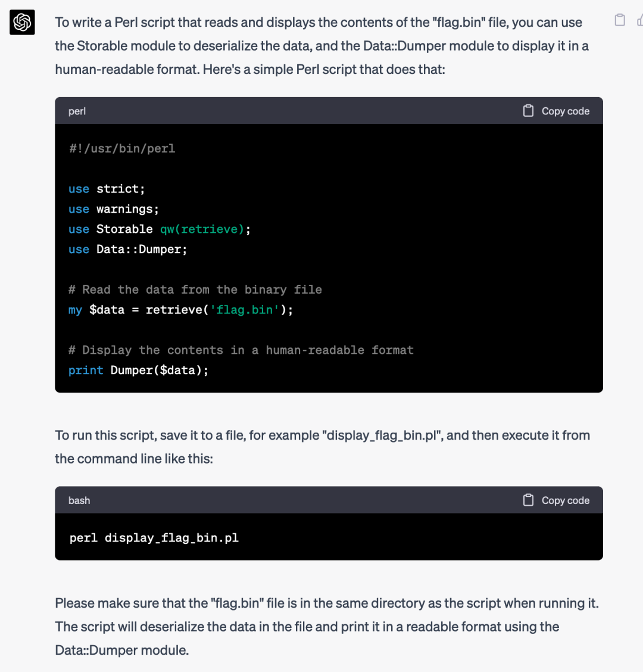The height and width of the screenshot is (672, 643).
Task: Click the 'bash' language label
Action: (79, 500)
